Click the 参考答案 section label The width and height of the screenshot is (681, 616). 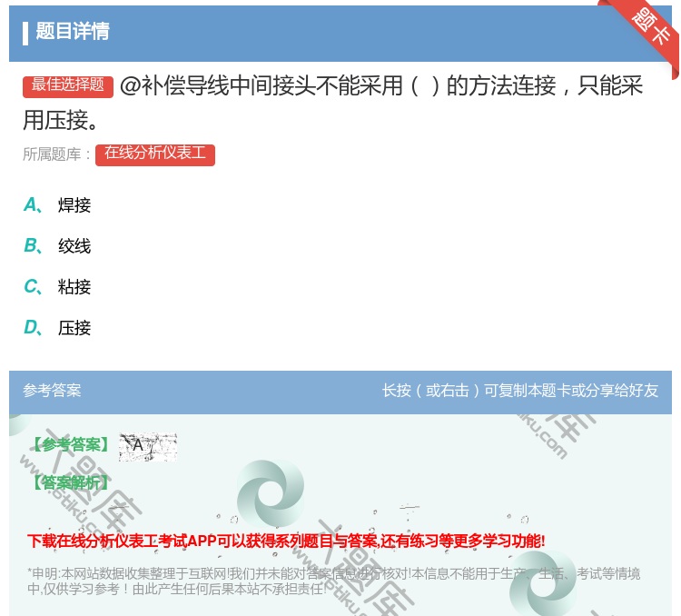pos(52,391)
